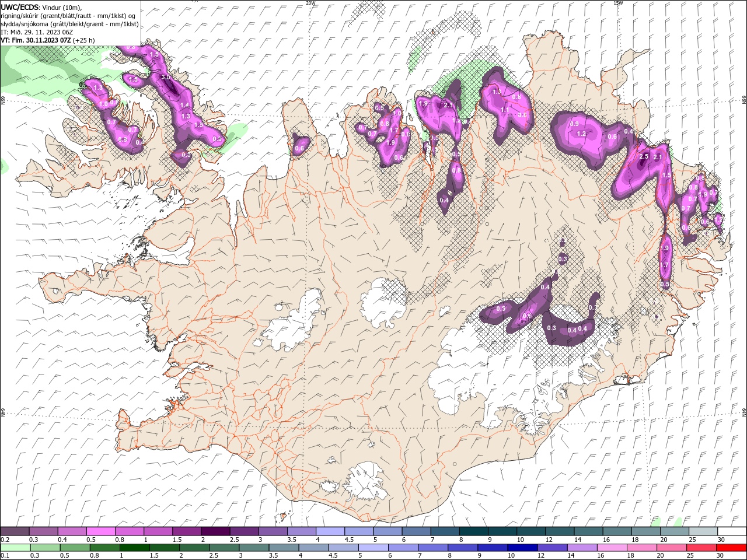747x560 pixels.
Task: Click the 15W longitude label
Action: point(618,3)
